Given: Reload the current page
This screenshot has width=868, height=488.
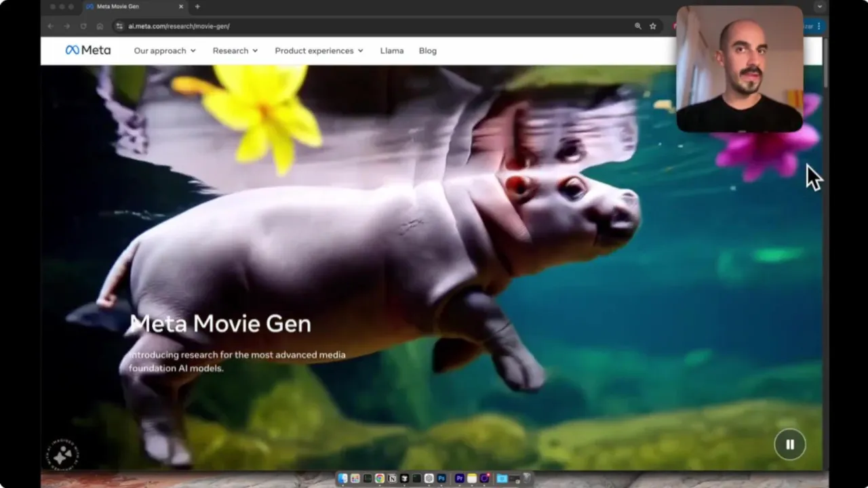Looking at the screenshot, I should 83,26.
